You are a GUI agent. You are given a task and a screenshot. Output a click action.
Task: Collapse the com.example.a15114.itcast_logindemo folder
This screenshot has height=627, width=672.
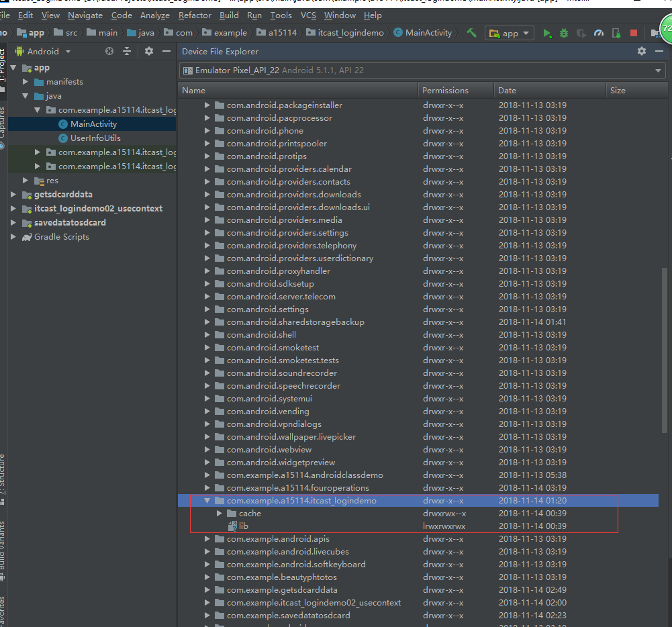(207, 500)
